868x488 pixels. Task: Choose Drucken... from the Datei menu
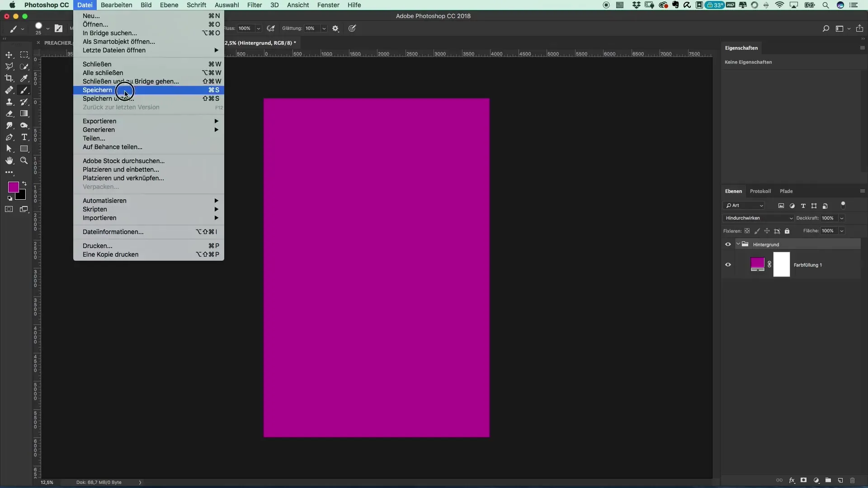149,246
